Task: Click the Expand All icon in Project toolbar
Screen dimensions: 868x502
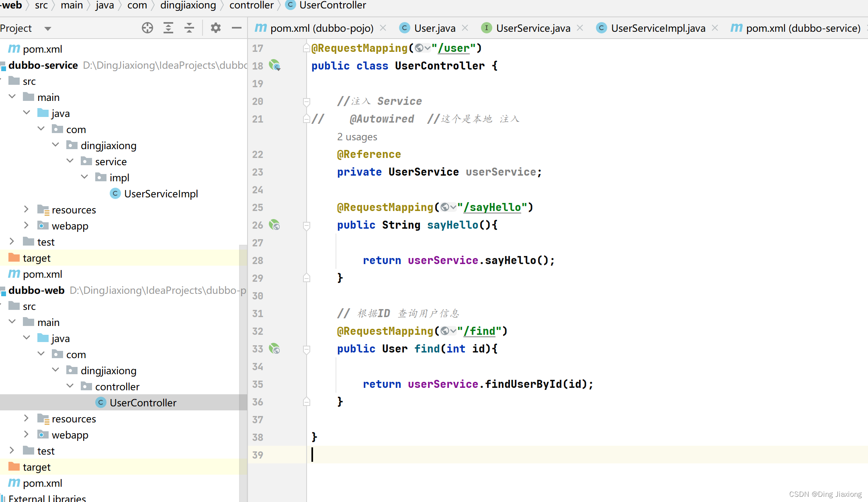Action: click(168, 28)
